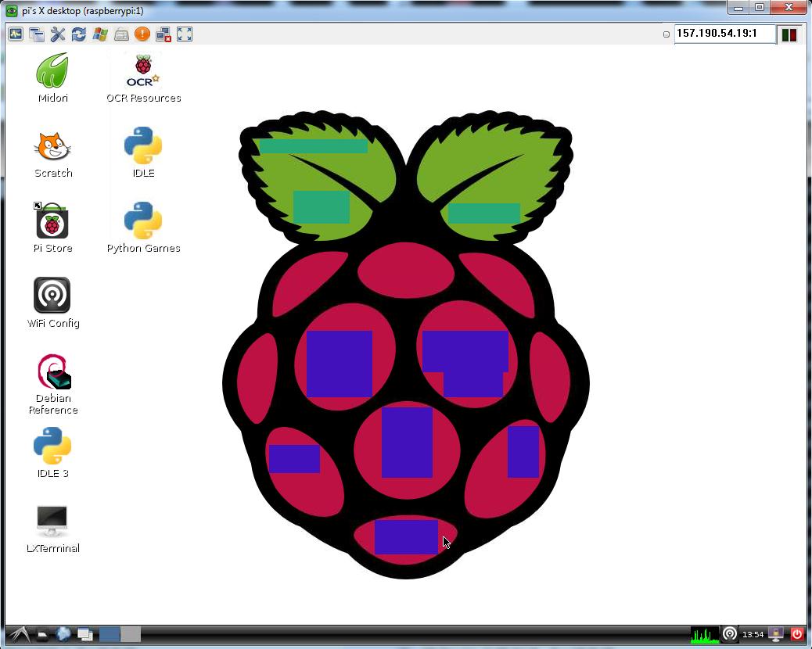This screenshot has width=812, height=649.
Task: Disconnect the session using the red-X computers icon
Action: point(163,34)
